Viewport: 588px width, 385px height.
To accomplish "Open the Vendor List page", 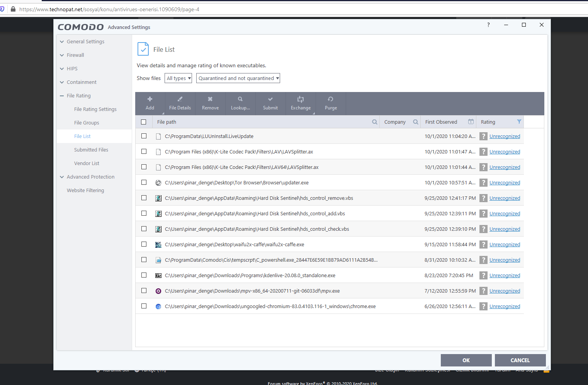I will (x=87, y=163).
